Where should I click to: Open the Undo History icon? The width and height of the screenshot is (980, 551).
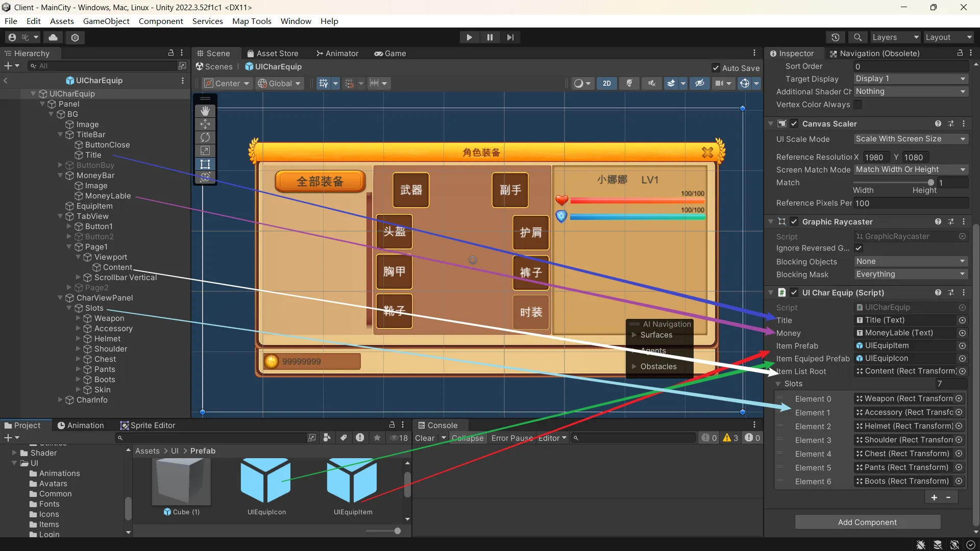point(835,37)
